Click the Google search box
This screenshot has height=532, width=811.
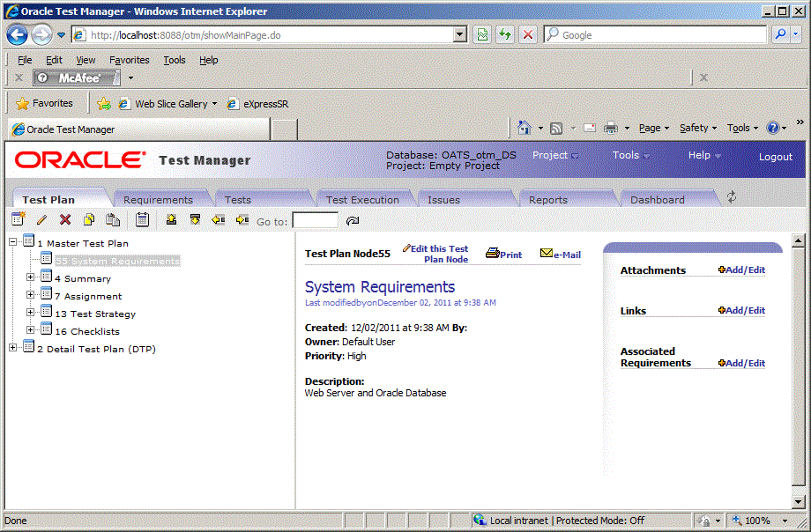tap(655, 34)
